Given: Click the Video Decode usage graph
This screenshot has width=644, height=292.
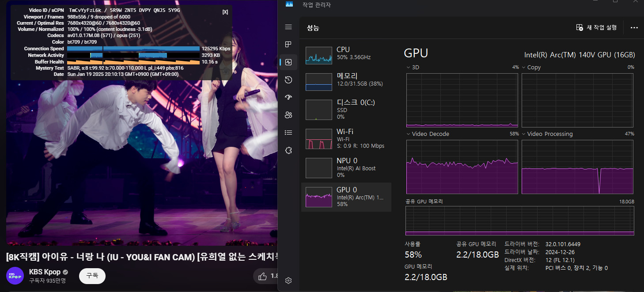Looking at the screenshot, I should [462, 167].
